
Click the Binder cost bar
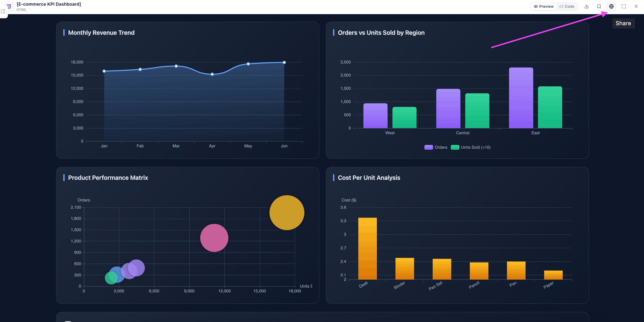(405, 269)
